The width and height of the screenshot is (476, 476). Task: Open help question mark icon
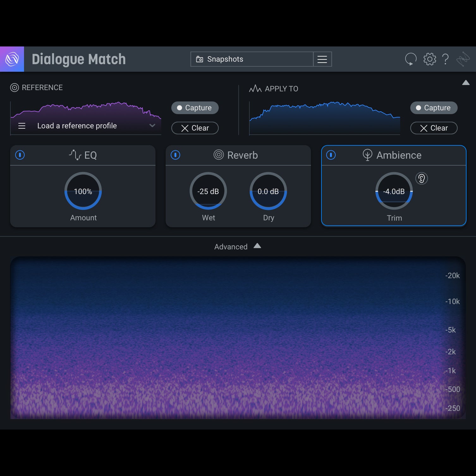445,59
